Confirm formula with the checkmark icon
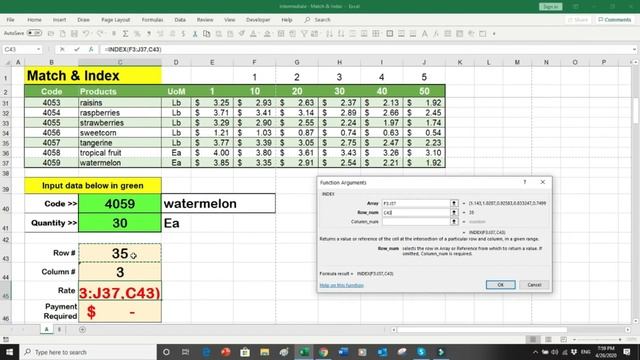Image resolution: width=640 pixels, height=360 pixels. [x=77, y=49]
